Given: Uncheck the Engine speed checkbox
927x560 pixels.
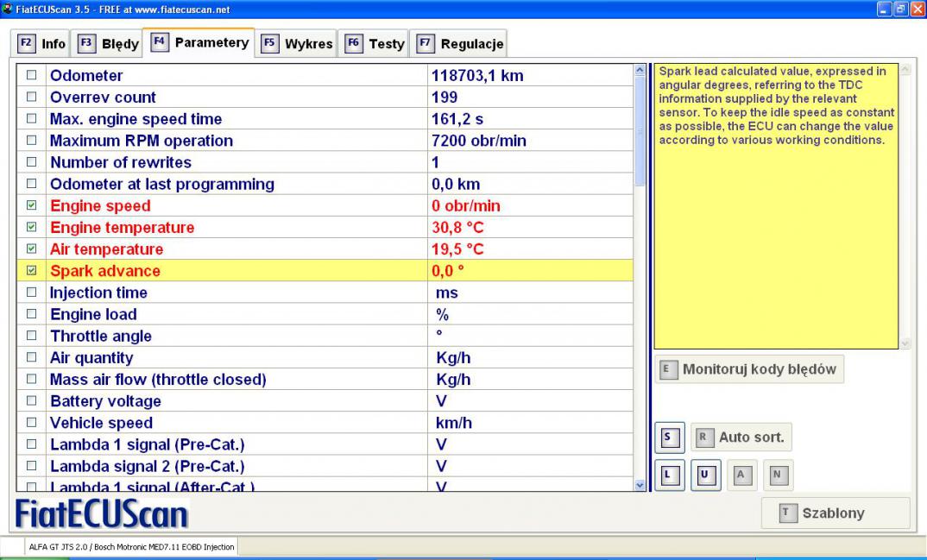Looking at the screenshot, I should pyautogui.click(x=32, y=206).
